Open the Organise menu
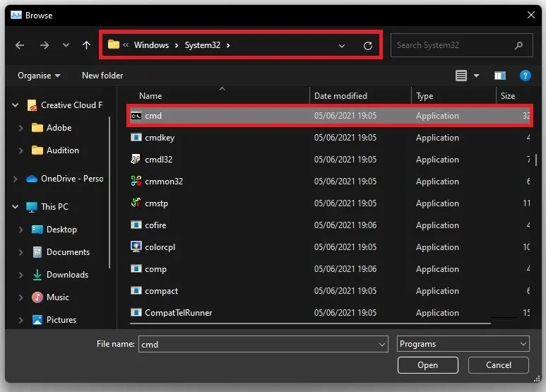This screenshot has height=392, width=546. point(39,76)
